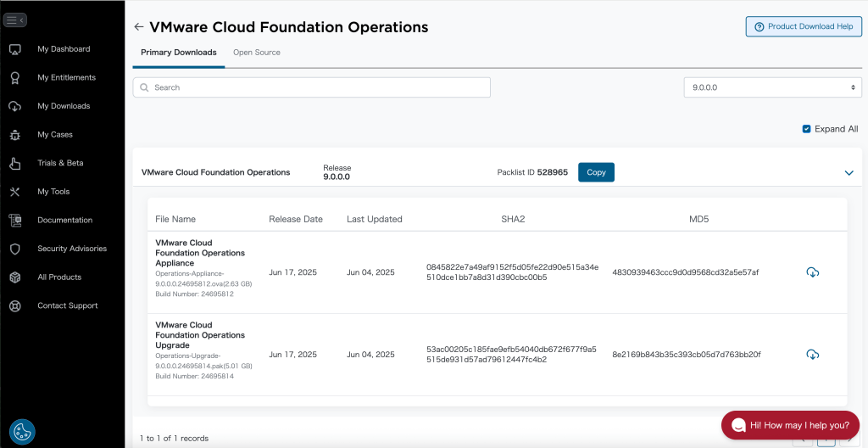Click the My Dashboard sidebar icon
Viewport: 868px width, 448px height.
(x=14, y=49)
